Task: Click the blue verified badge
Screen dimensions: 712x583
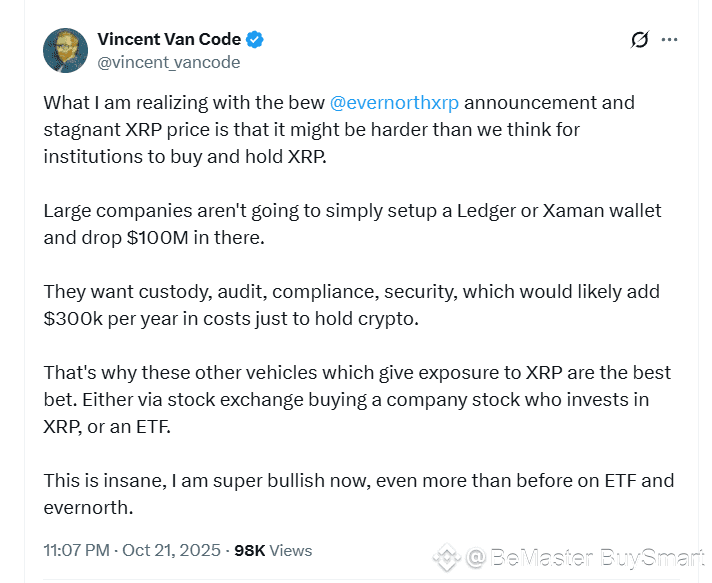Action: (256, 40)
